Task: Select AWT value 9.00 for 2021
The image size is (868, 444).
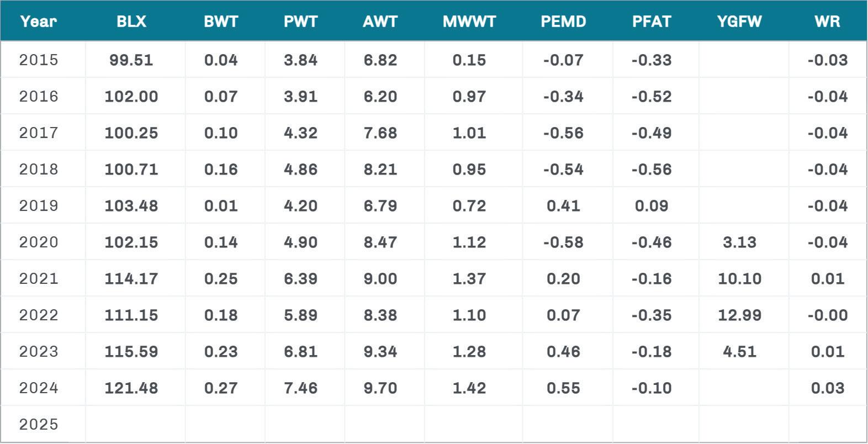Action: (x=380, y=278)
